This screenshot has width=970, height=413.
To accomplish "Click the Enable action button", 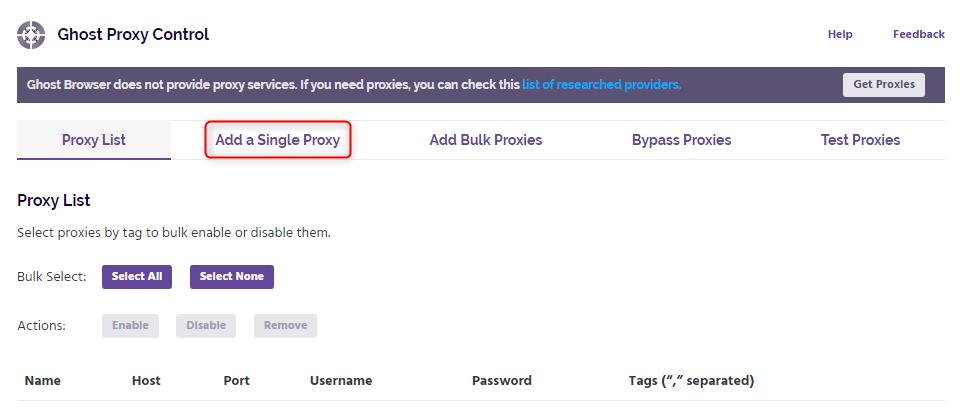I will [131, 325].
